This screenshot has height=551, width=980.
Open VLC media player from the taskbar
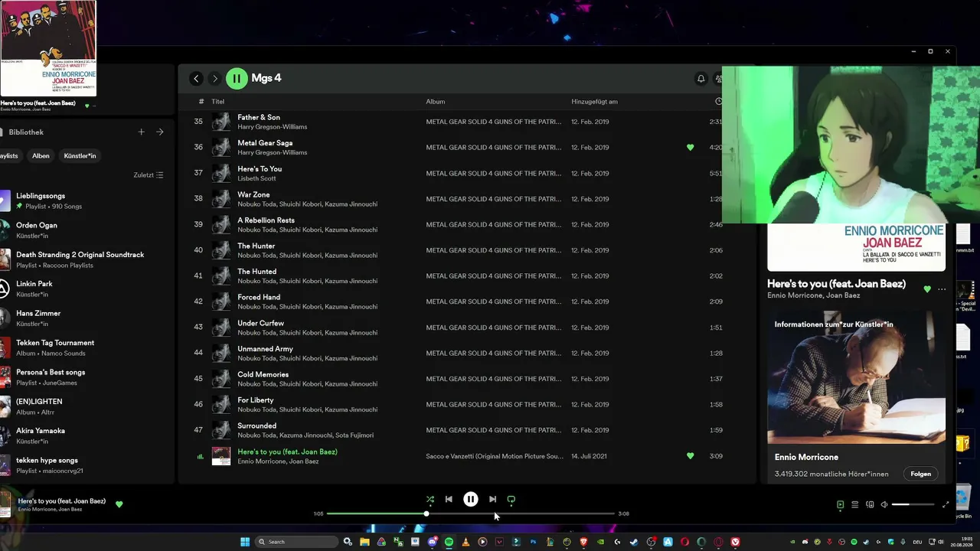[465, 542]
